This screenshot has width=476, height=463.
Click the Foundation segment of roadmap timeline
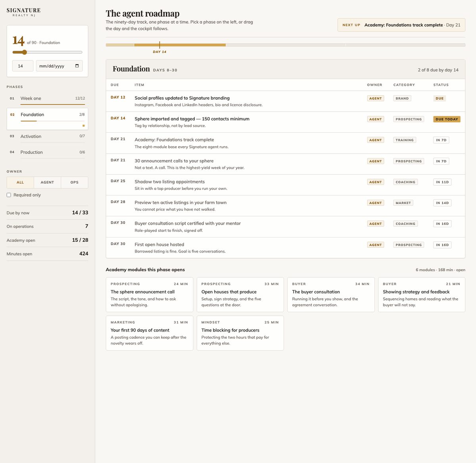(180, 45)
